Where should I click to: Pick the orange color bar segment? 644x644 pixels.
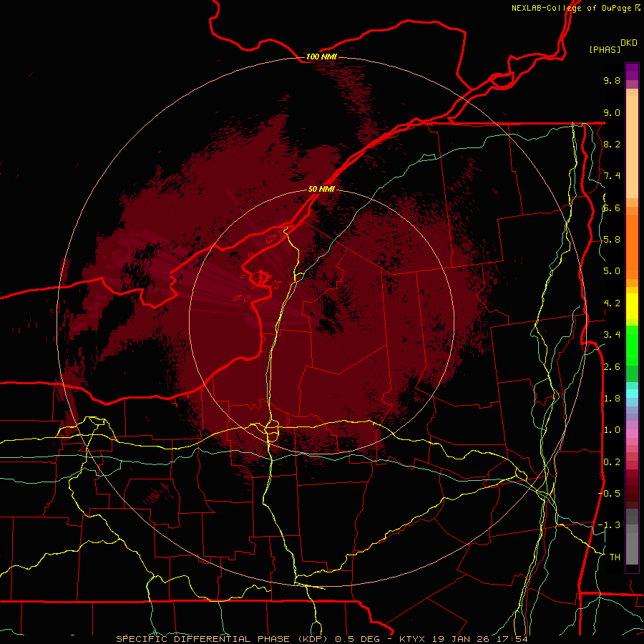click(x=632, y=248)
